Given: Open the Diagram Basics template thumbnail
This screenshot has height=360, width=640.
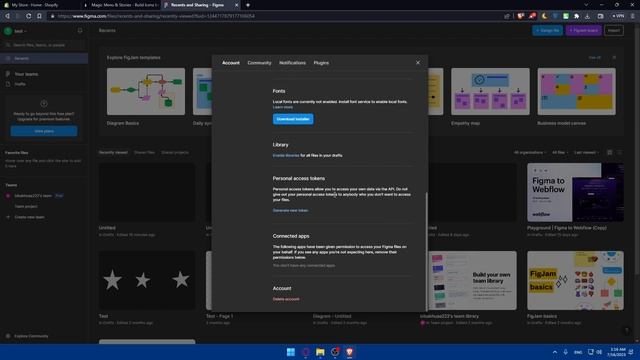Looking at the screenshot, I should (x=146, y=91).
